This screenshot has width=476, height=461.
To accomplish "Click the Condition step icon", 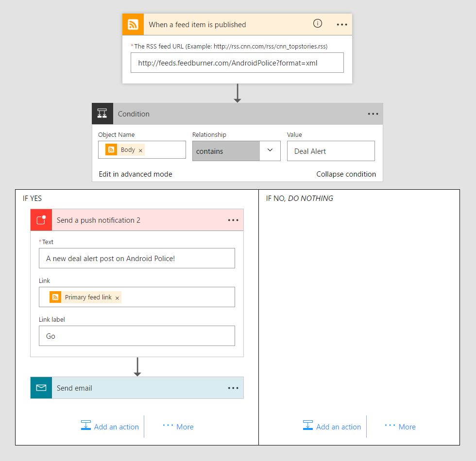I will pos(102,114).
